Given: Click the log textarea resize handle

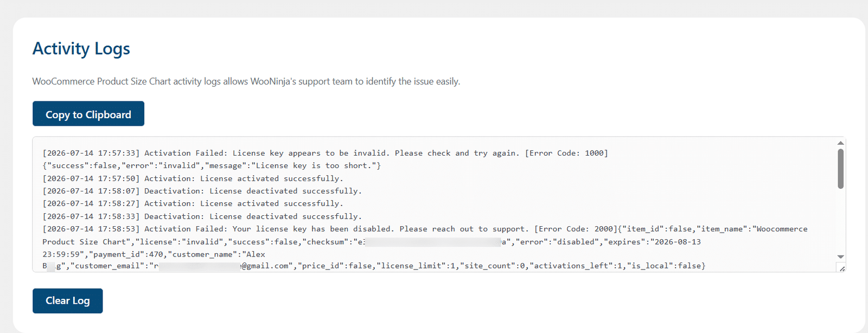Looking at the screenshot, I should click(841, 268).
